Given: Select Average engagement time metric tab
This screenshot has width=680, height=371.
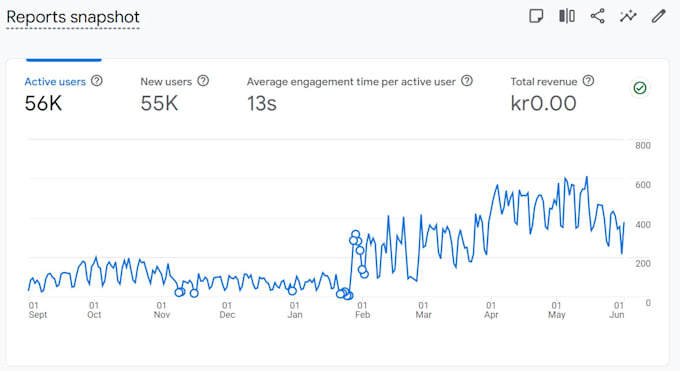Looking at the screenshot, I should pos(360,94).
